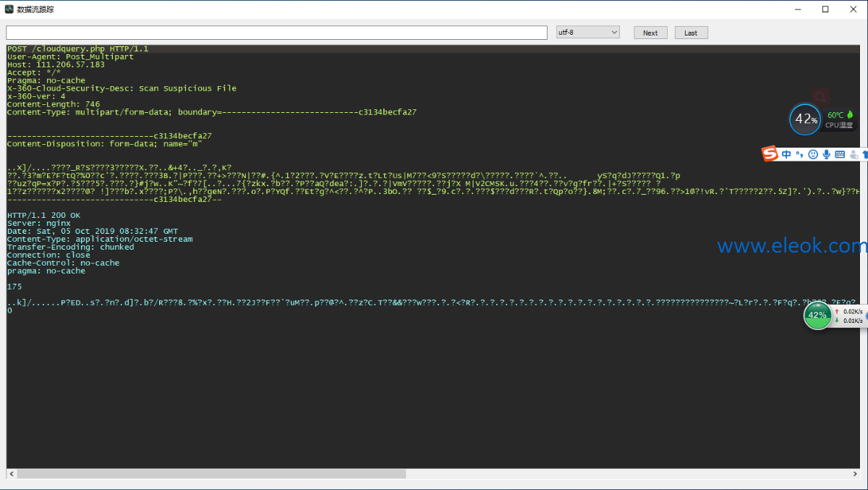The width and height of the screenshot is (868, 490).
Task: Click the "Accept: */*" header line
Action: point(34,72)
